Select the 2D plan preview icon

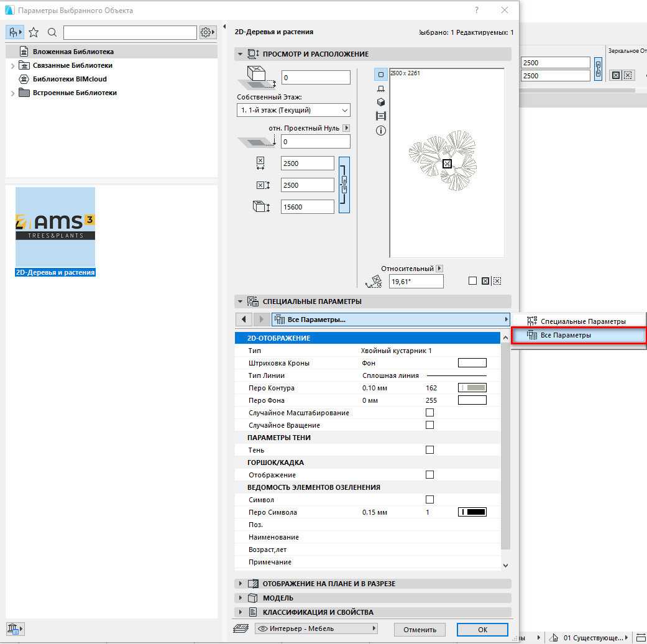pyautogui.click(x=381, y=75)
